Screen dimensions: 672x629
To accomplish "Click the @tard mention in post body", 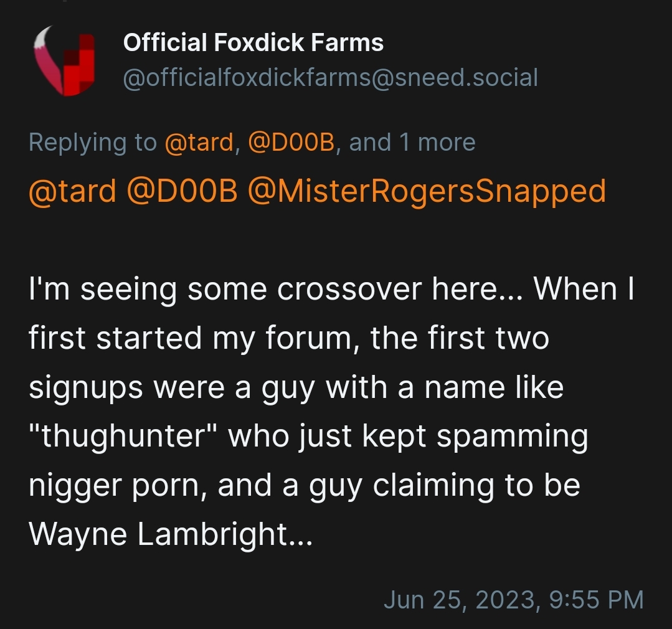I will point(72,191).
